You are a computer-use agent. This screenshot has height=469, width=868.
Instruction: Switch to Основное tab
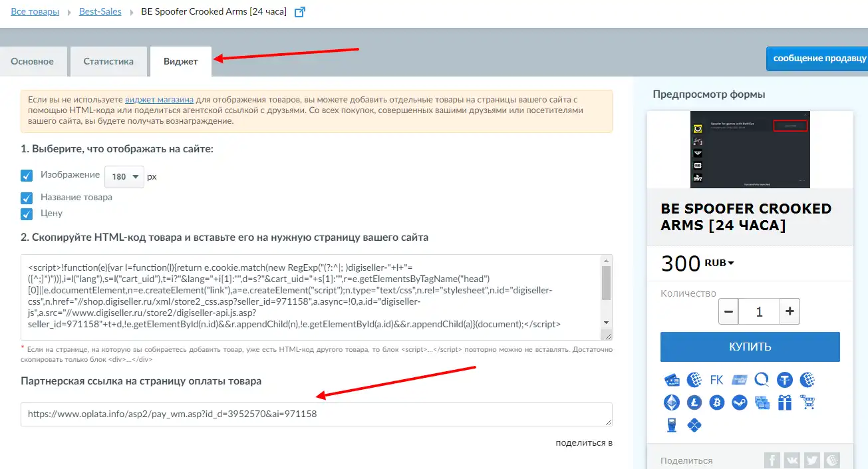coord(33,61)
